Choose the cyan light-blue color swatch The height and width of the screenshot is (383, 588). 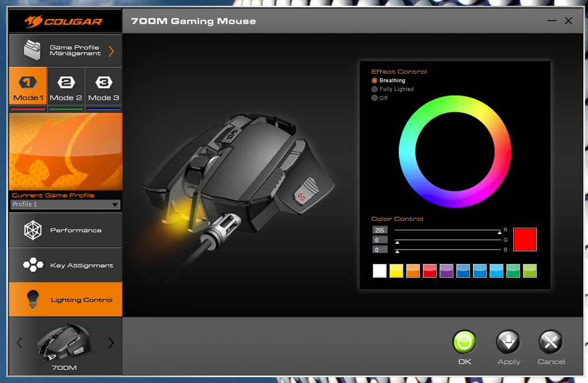[497, 271]
